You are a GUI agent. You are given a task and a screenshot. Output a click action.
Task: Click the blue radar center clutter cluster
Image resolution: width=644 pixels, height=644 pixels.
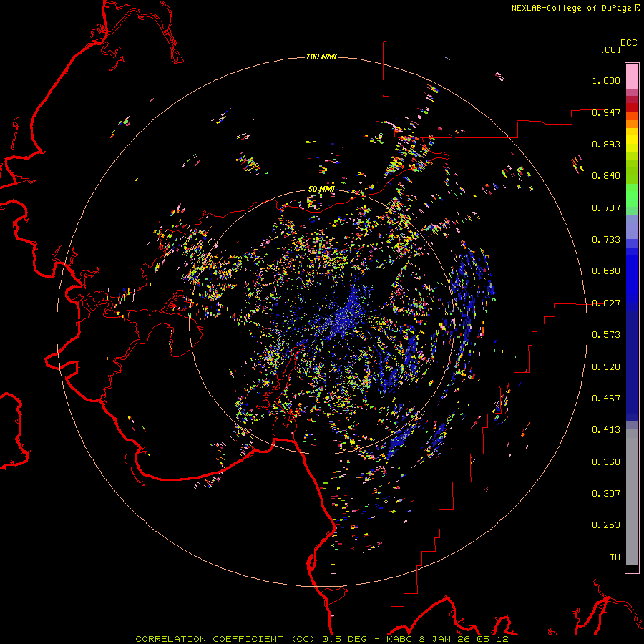coord(344,316)
